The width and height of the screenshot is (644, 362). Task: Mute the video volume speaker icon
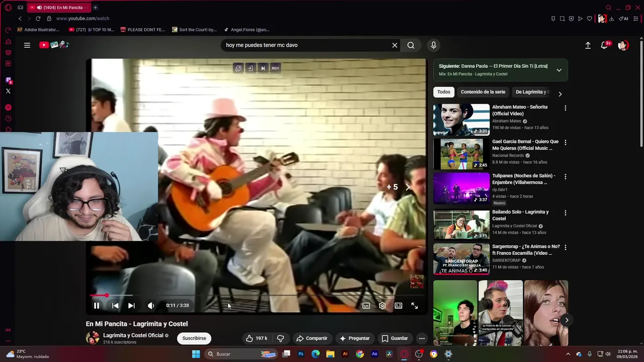pos(151,305)
